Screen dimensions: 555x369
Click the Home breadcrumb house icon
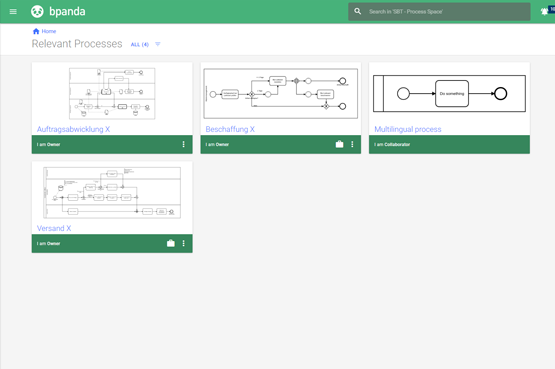[x=36, y=31]
